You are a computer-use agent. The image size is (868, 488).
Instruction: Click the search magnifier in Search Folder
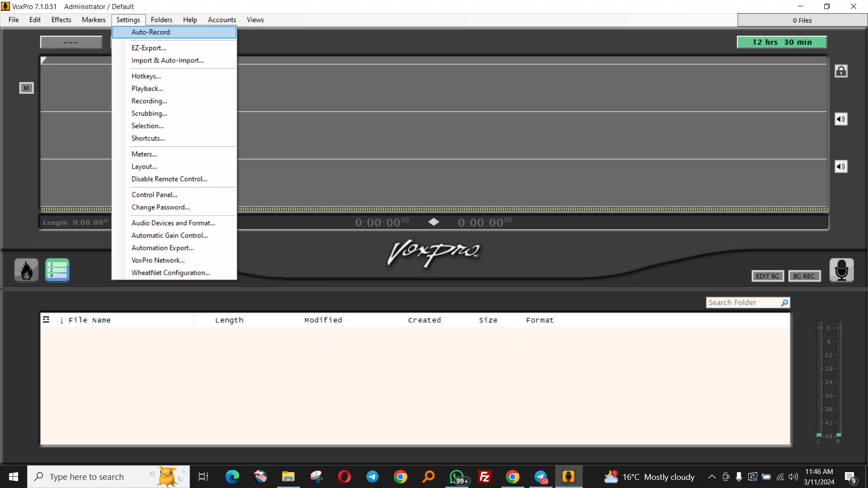(x=784, y=303)
